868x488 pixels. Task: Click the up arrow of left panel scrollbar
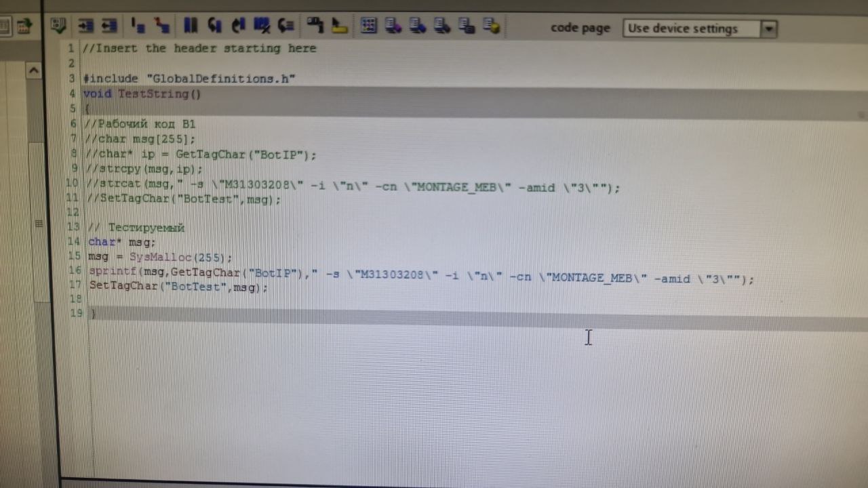point(34,70)
